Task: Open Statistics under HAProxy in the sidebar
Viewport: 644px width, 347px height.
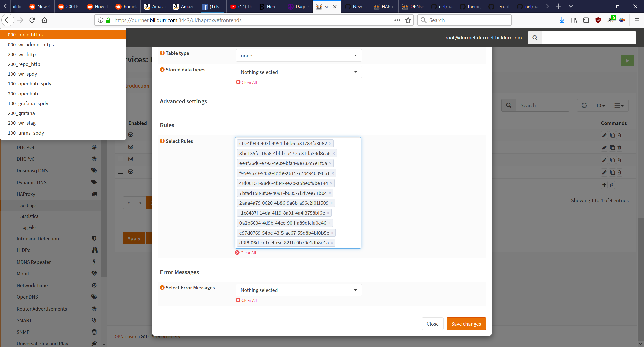Action: click(29, 216)
